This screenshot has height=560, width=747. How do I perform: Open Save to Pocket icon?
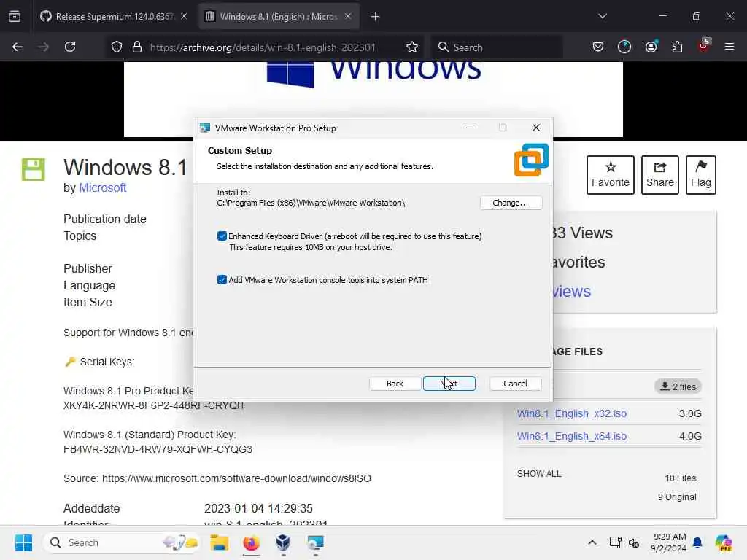pos(598,47)
